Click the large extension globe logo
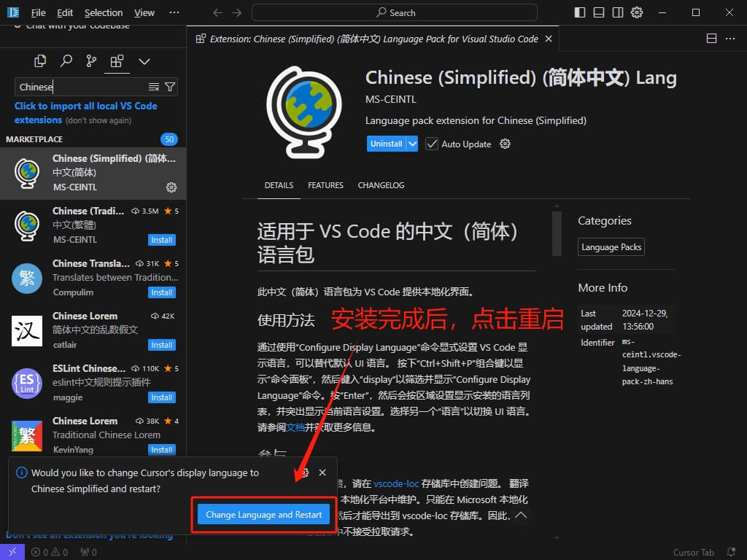 pyautogui.click(x=304, y=112)
